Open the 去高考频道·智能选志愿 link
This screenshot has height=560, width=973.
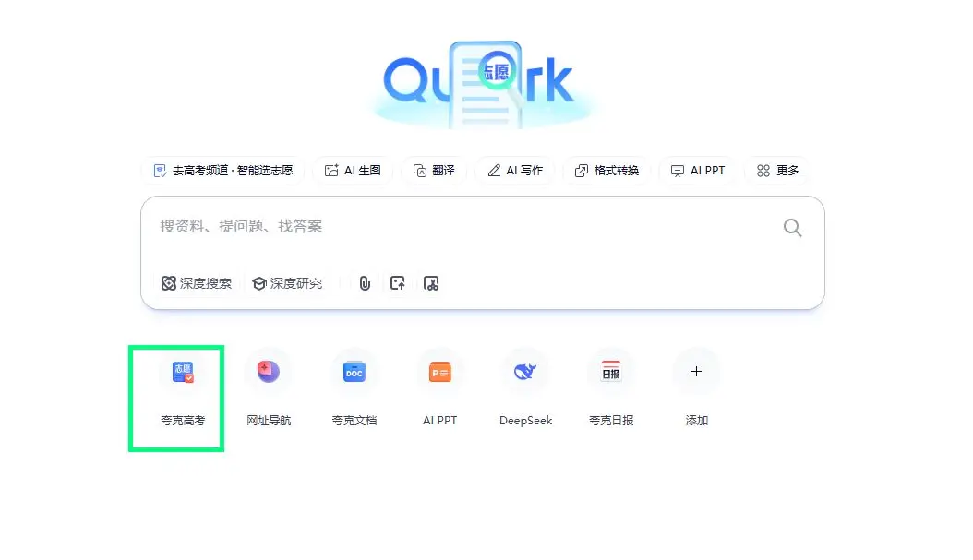[x=223, y=171]
